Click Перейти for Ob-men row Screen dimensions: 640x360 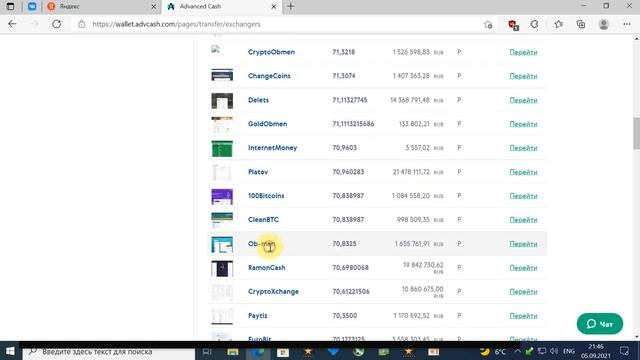coord(523,244)
